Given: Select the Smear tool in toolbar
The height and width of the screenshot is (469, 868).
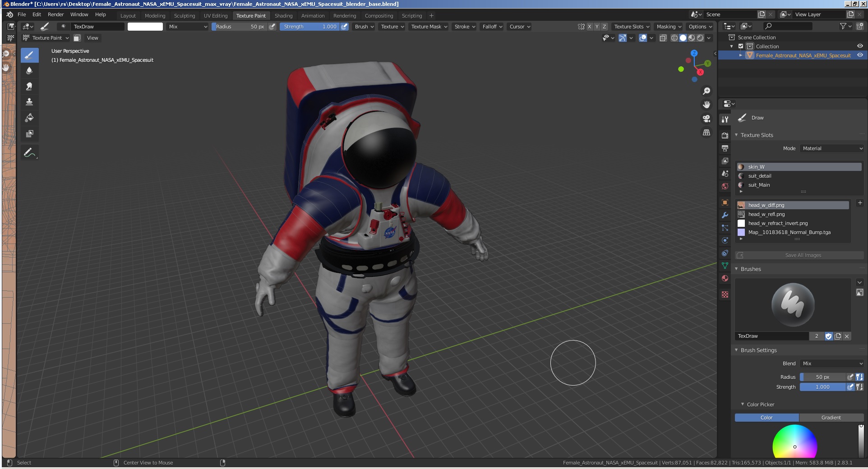Looking at the screenshot, I should click(29, 87).
